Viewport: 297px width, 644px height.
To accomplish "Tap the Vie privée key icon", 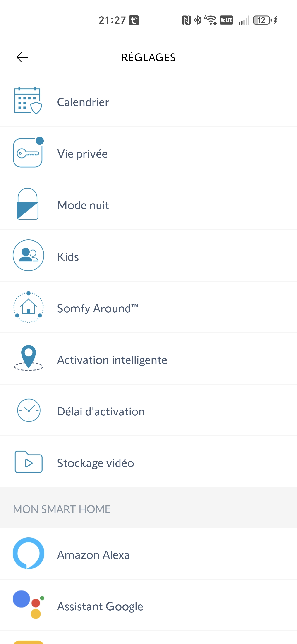I will click(x=28, y=152).
